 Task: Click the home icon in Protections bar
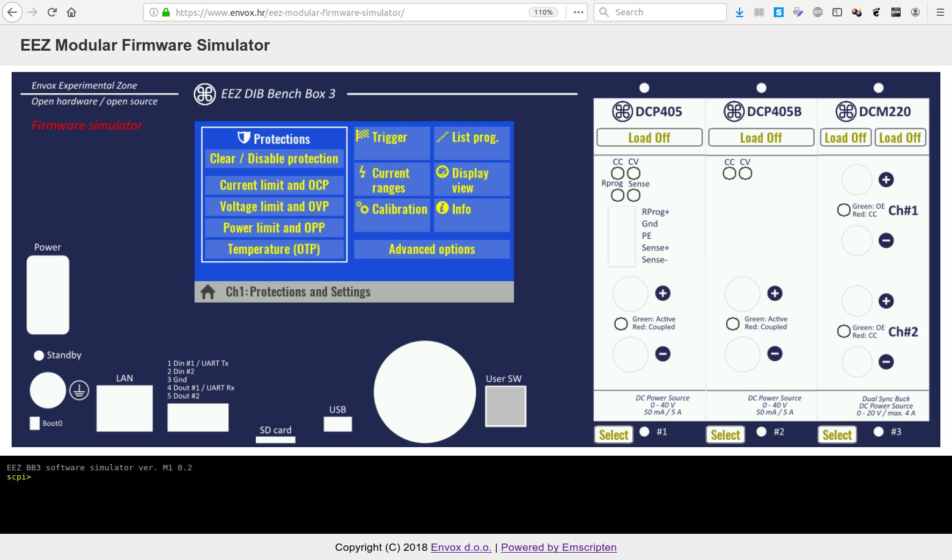pos(208,292)
